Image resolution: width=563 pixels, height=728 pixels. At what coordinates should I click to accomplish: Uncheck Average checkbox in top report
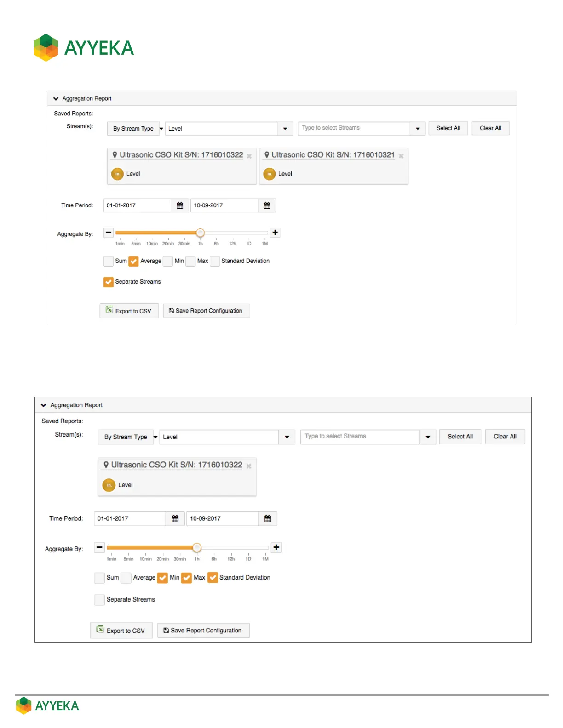point(133,261)
